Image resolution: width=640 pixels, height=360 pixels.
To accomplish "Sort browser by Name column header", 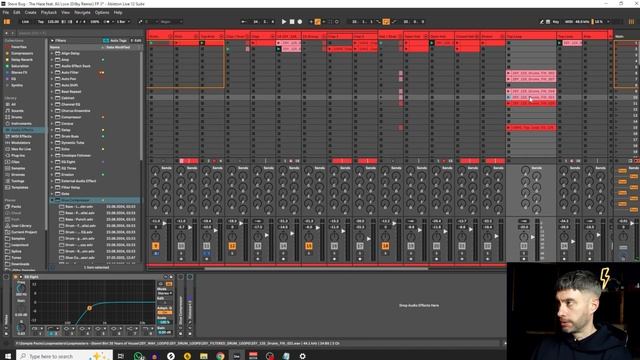I will [x=55, y=47].
